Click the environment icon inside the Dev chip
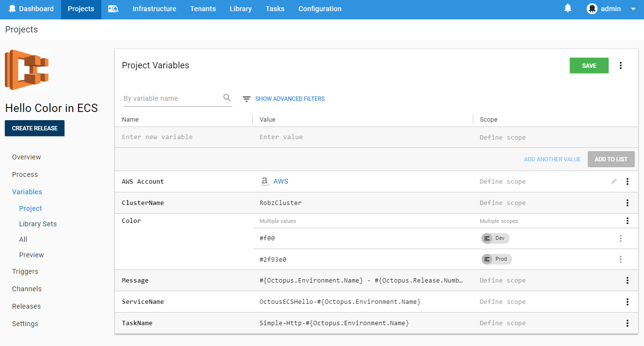 click(x=486, y=238)
